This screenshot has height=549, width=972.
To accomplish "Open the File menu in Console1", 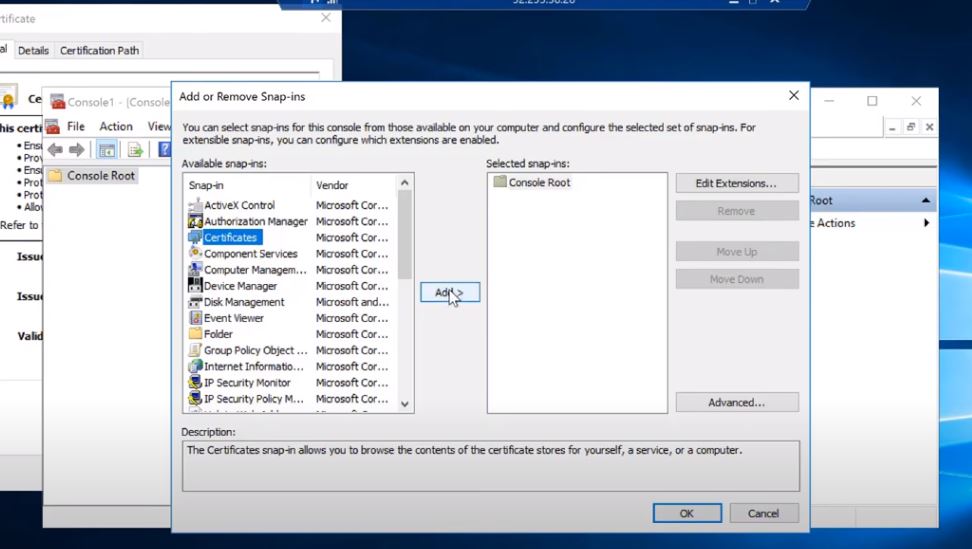I will click(x=76, y=126).
